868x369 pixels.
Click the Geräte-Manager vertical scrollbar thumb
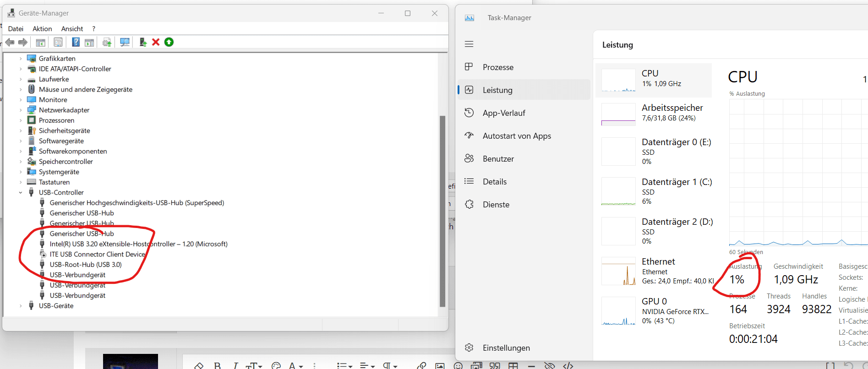coord(442,211)
